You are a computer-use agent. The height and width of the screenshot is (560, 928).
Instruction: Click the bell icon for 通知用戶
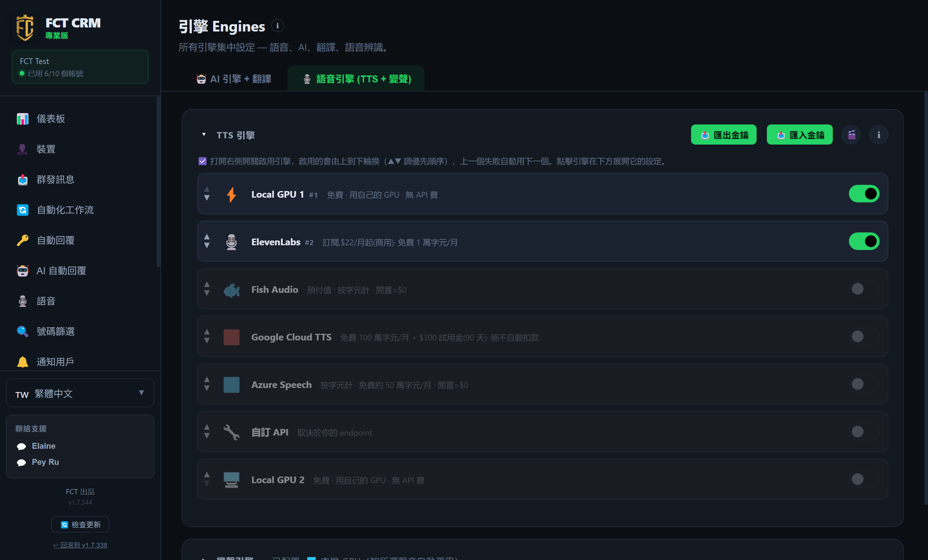tap(23, 362)
